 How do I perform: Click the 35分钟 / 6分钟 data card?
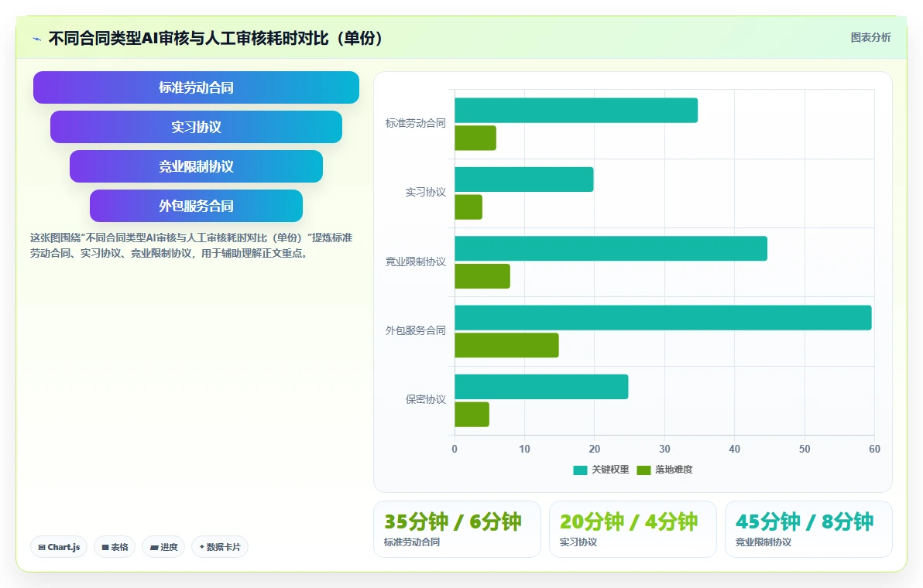pyautogui.click(x=457, y=529)
